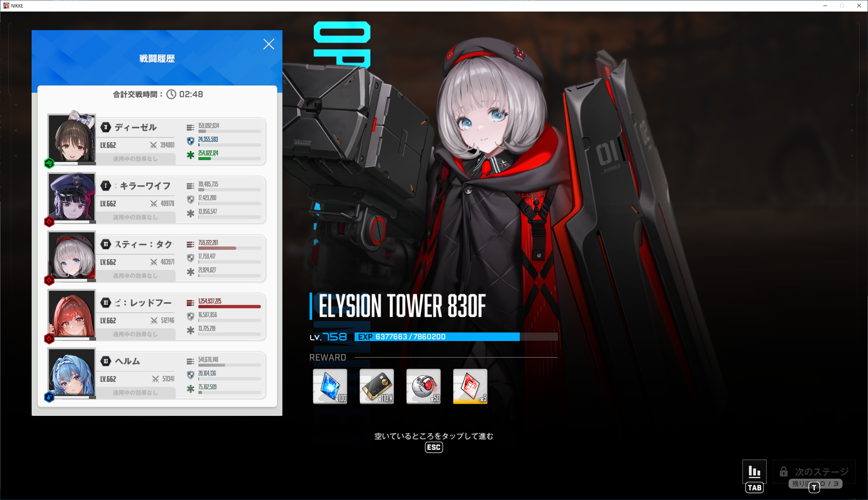Select Diesel's character portrait
This screenshot has height=500, width=868.
pyautogui.click(x=72, y=138)
